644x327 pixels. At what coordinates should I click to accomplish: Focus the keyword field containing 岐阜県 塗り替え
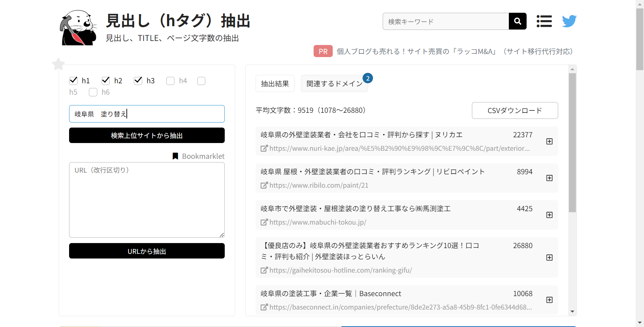click(147, 114)
